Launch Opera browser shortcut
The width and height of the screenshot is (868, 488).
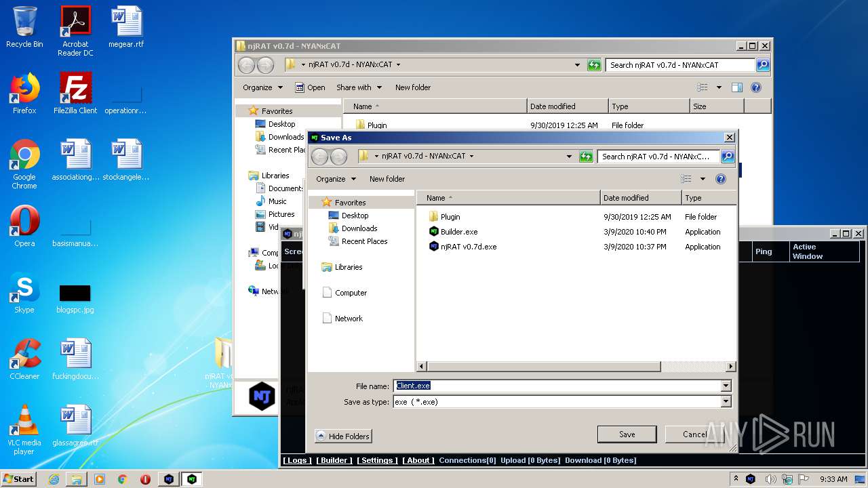(24, 226)
